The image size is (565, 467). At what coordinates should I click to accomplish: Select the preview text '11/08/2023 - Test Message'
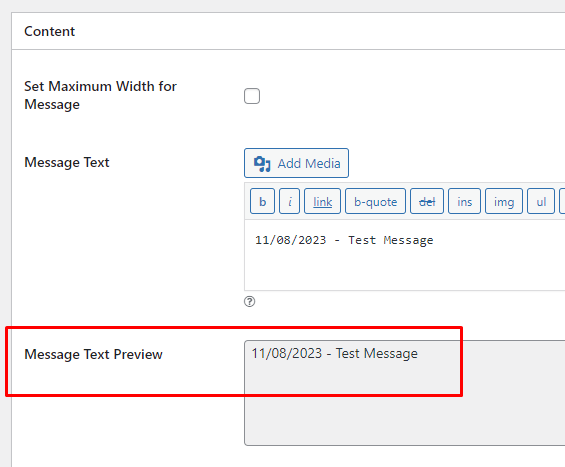click(x=334, y=353)
